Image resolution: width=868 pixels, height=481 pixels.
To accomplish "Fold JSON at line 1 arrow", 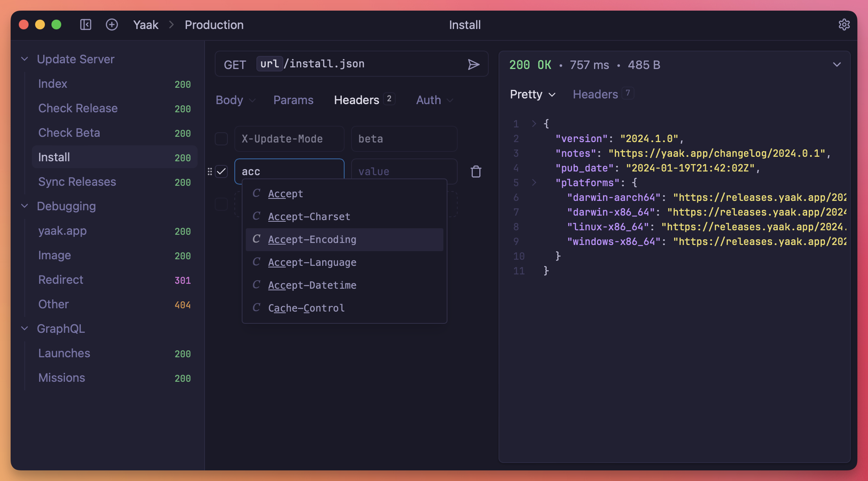I will pos(534,123).
